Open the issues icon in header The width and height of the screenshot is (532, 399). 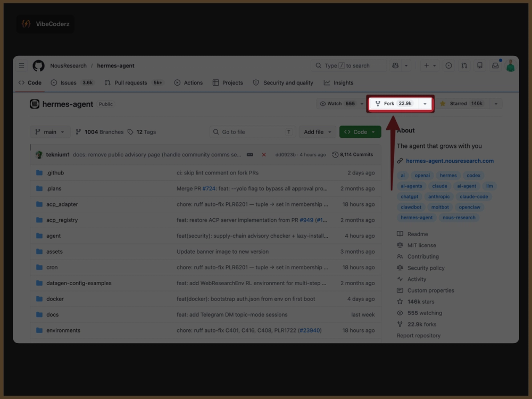448,65
